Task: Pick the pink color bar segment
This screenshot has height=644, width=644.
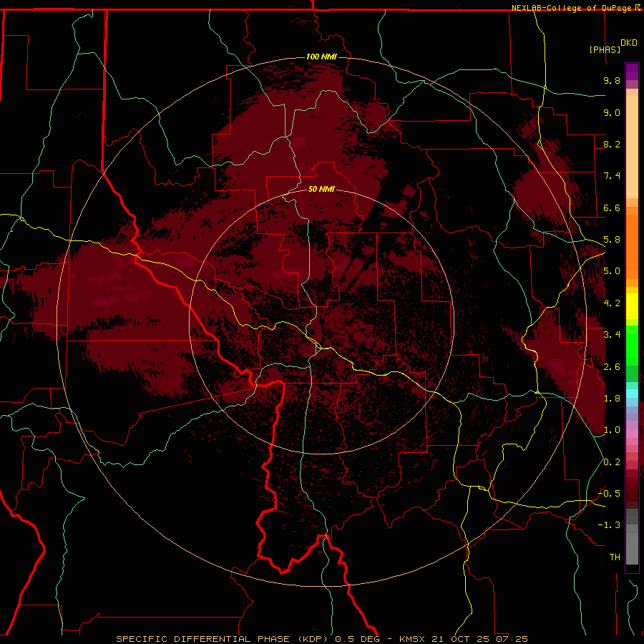Action: click(x=632, y=434)
